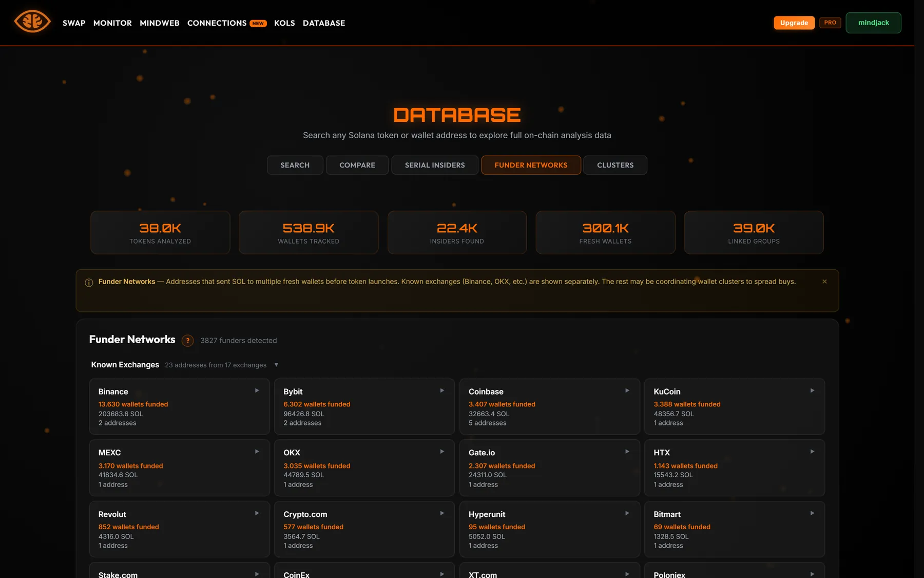Click the DATABASE page heading

coord(457,115)
